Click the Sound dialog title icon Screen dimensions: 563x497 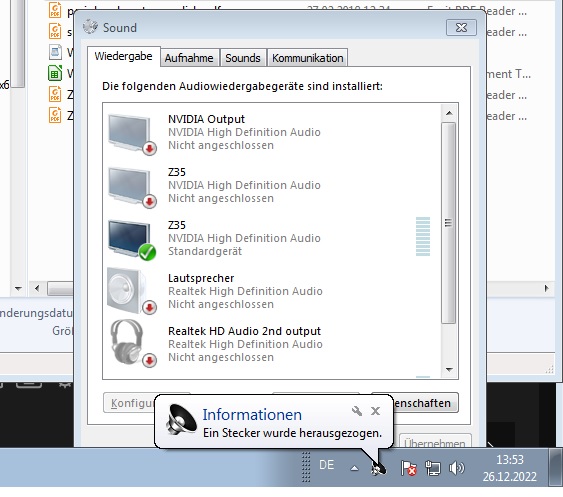coord(90,27)
